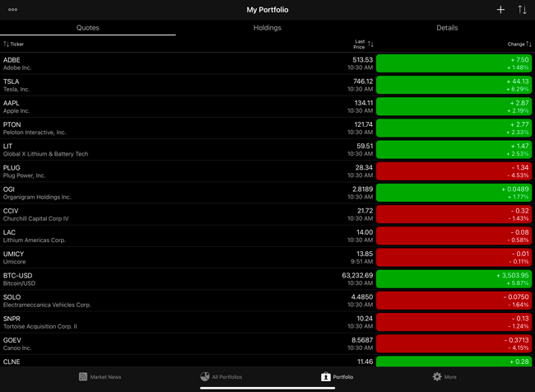535x392 pixels.
Task: Open Market News feed icon
Action: [83, 376]
